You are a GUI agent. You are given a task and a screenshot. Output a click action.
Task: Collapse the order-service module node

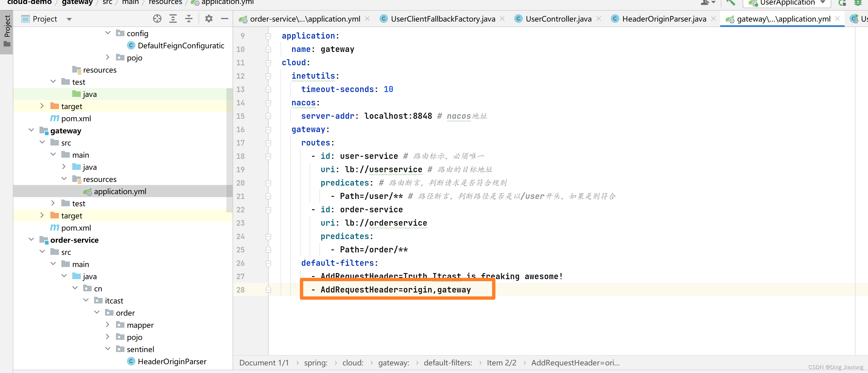click(x=31, y=239)
